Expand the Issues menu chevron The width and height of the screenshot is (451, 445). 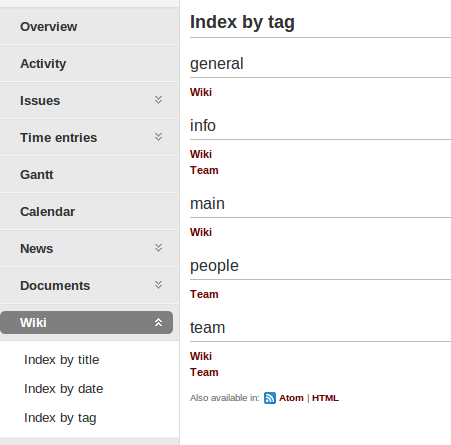pyautogui.click(x=158, y=100)
